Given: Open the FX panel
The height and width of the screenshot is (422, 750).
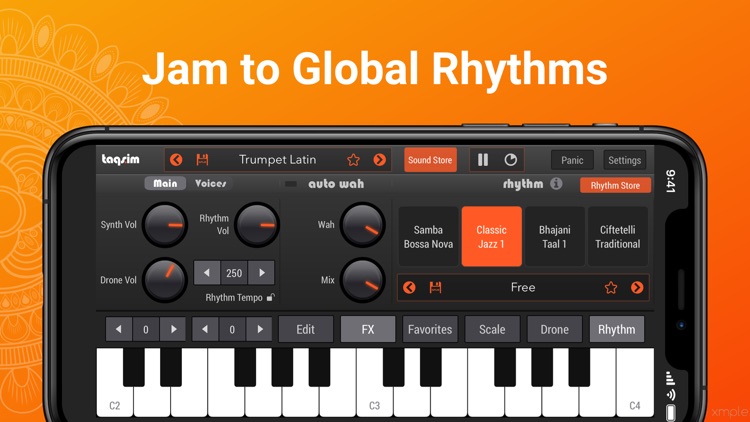Looking at the screenshot, I should click(368, 329).
